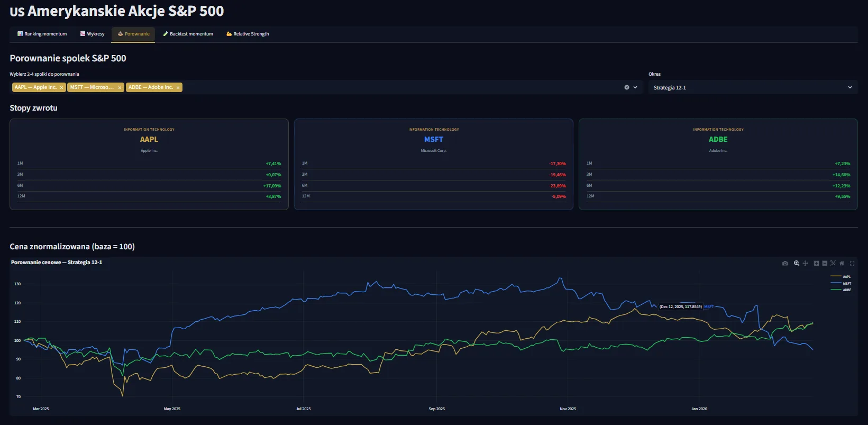
Task: Select the Pan crossed-arrows tool on the chart
Action: 805,263
